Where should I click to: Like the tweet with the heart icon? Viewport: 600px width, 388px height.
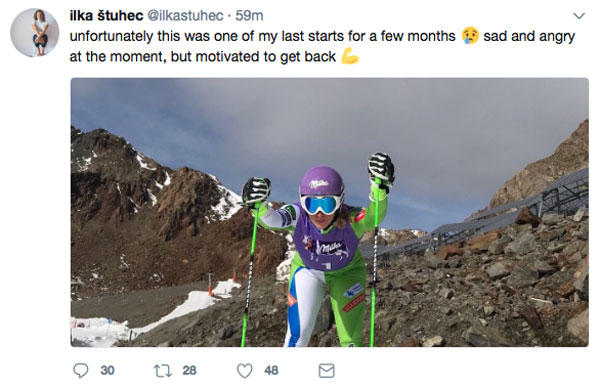click(x=245, y=370)
